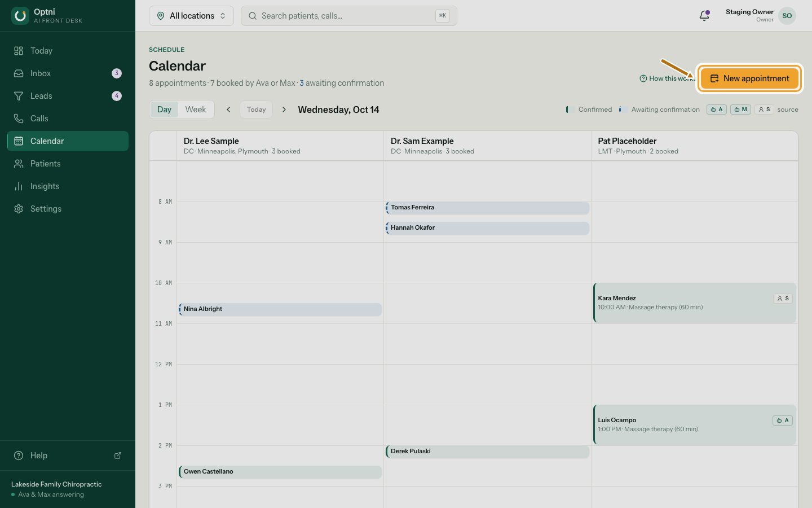Click the New appointment button
This screenshot has width=812, height=508.
(749, 78)
